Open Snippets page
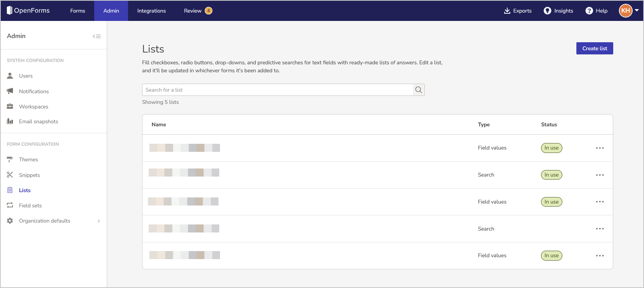 [29, 175]
